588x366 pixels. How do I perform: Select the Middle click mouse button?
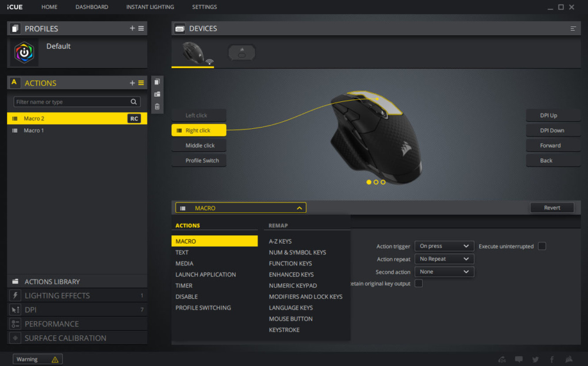(x=199, y=145)
